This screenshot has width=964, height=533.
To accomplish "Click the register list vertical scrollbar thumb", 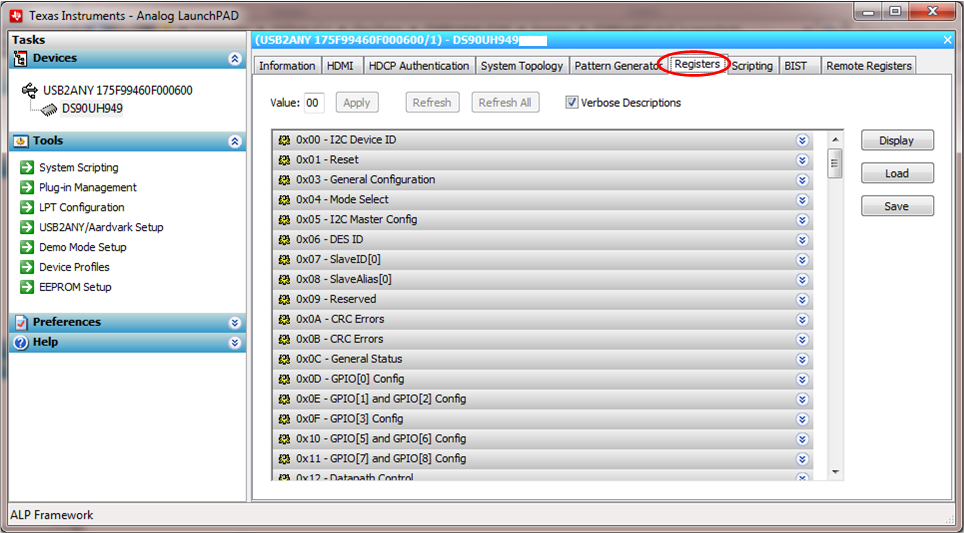I will point(835,162).
